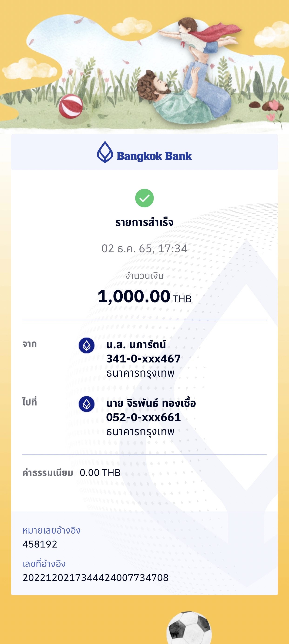Tap the red striped beach ball
The height and width of the screenshot is (644, 289).
coord(71,106)
